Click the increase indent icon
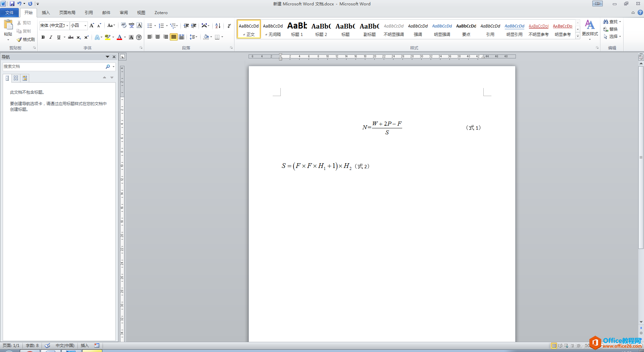644x352 pixels. [x=194, y=26]
